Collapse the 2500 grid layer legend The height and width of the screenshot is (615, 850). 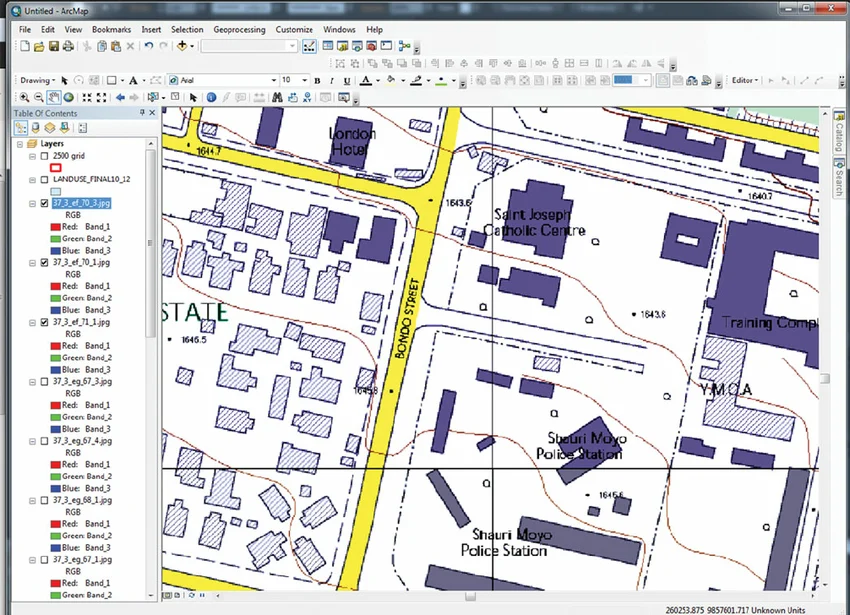tap(33, 156)
